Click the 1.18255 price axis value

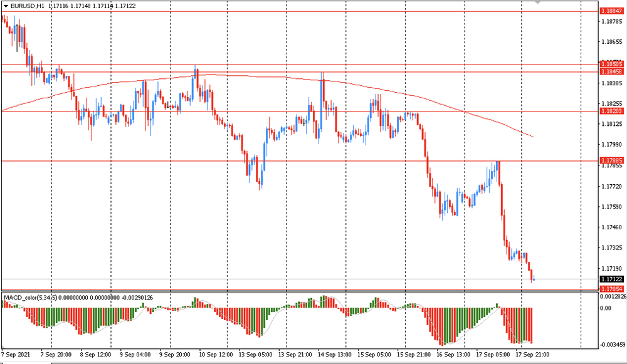[612, 103]
